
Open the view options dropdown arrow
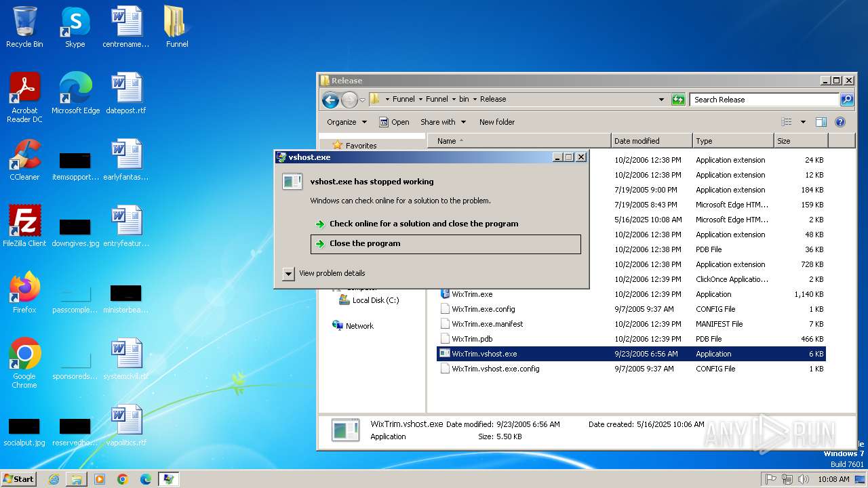pos(803,122)
